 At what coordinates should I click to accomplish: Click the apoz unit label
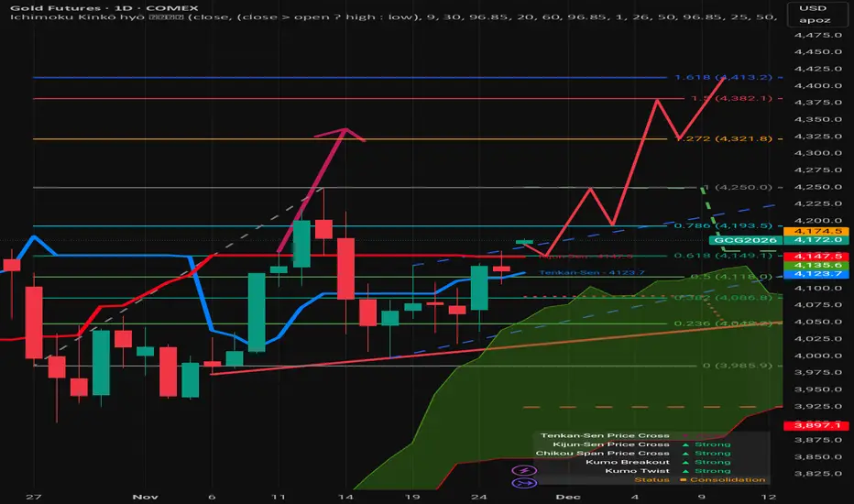click(815, 20)
